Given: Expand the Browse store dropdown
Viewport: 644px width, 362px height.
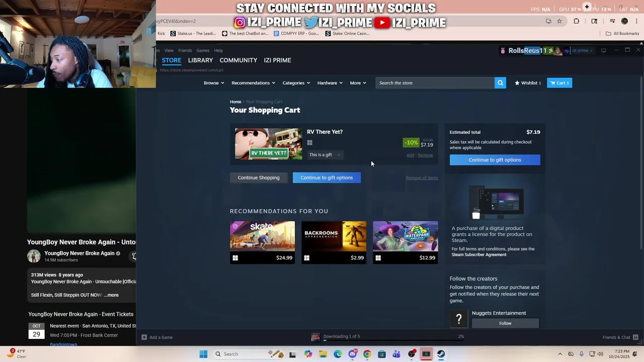Looking at the screenshot, I should tap(214, 83).
